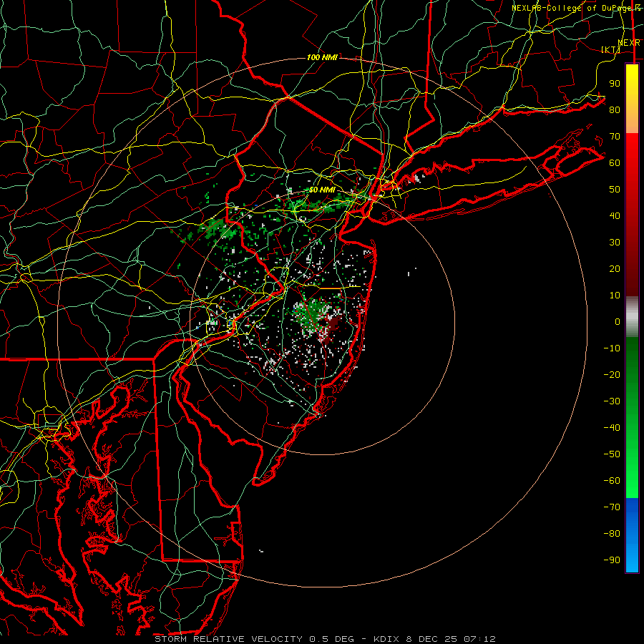Click the "60" velocity scale value

[x=615, y=162]
